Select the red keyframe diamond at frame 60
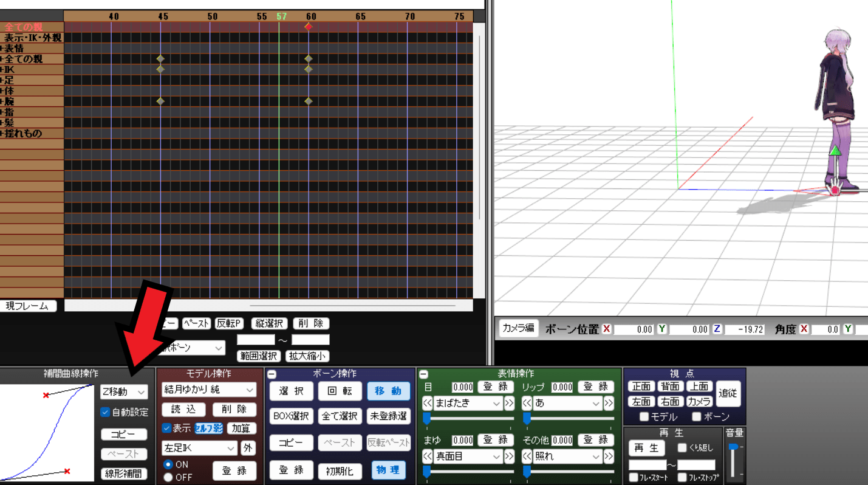This screenshot has width=868, height=485. [309, 27]
